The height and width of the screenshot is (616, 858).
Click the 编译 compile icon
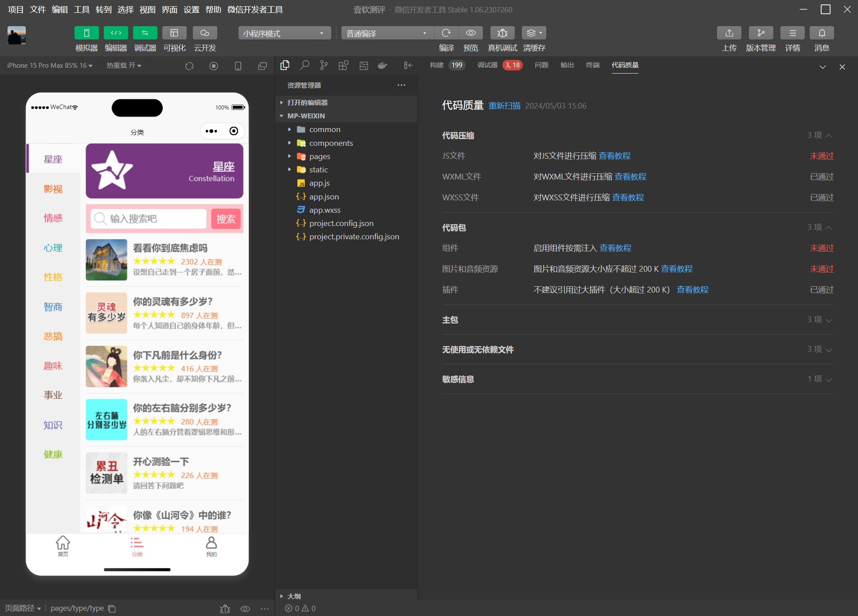(x=447, y=33)
